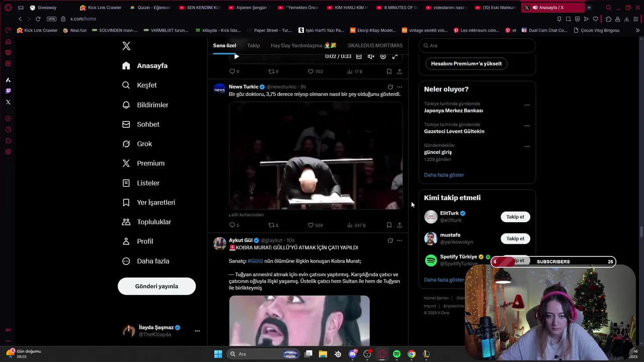Screen dimensions: 644x362
Task: Open Yer İşaretleri bookmarks
Action: coord(149,203)
